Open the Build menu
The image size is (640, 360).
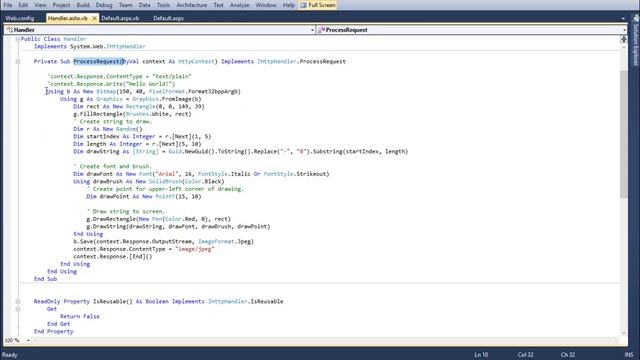[x=83, y=5]
